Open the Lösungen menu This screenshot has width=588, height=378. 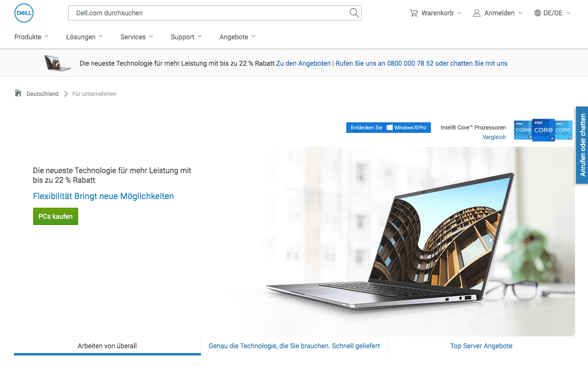(84, 37)
